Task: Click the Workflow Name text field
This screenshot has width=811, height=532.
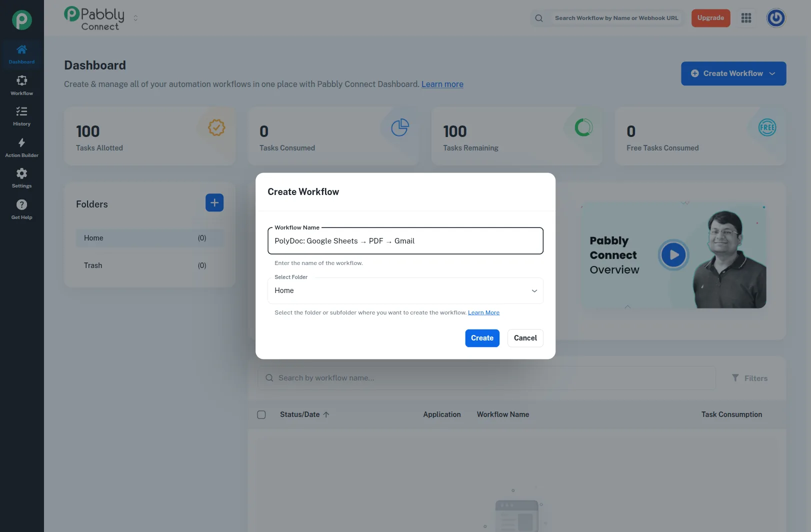Action: pos(405,241)
